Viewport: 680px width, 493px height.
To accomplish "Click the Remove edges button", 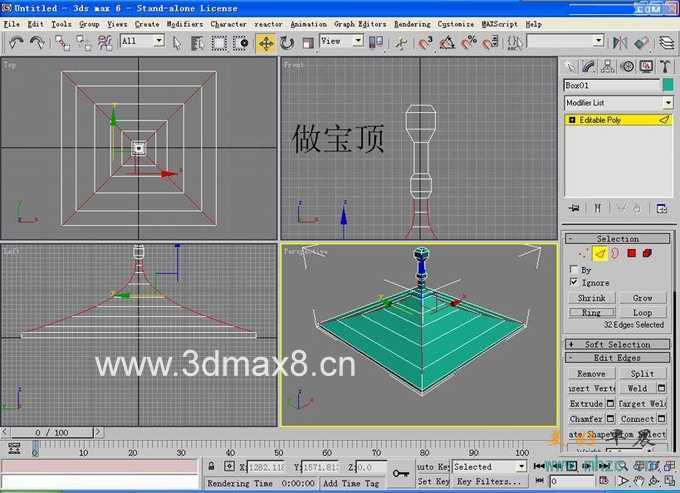I will point(592,373).
